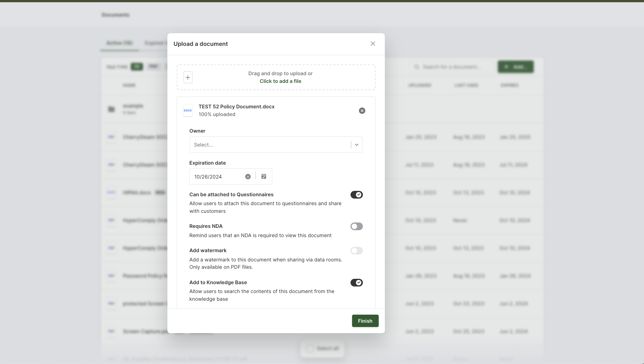Click the Owner dropdown chevron arrow
The image size is (644, 364).
[x=357, y=145]
